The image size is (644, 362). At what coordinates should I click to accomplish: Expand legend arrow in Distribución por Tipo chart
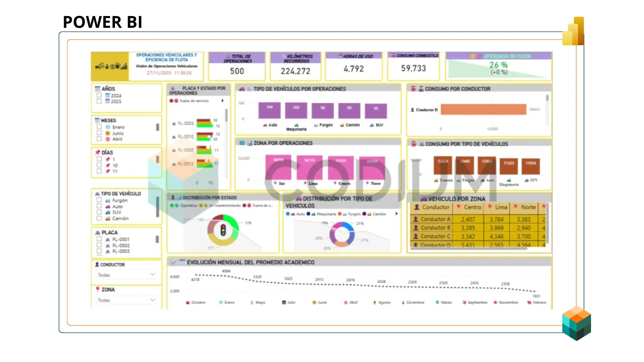click(x=396, y=214)
